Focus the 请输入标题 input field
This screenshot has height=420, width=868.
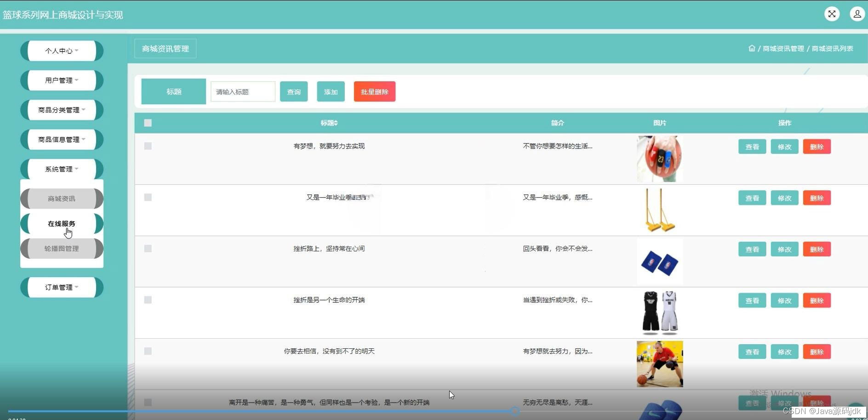tap(243, 91)
